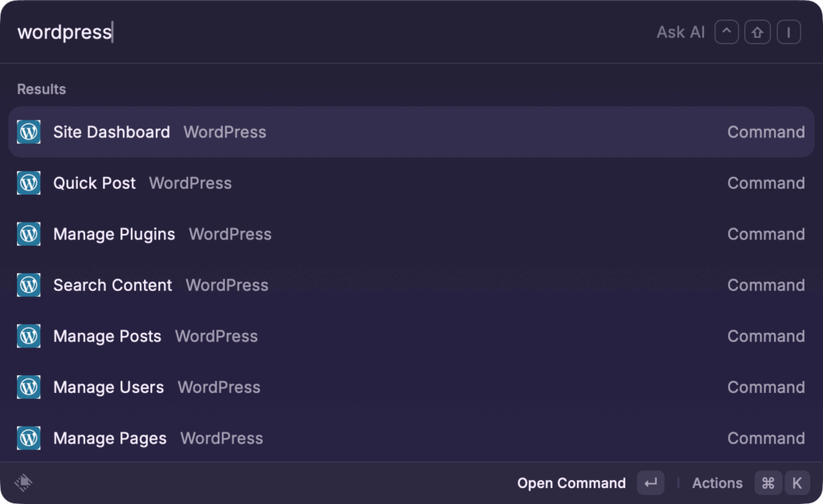The image size is (823, 504).
Task: Click the Command label on Manage Pages row
Action: click(766, 438)
